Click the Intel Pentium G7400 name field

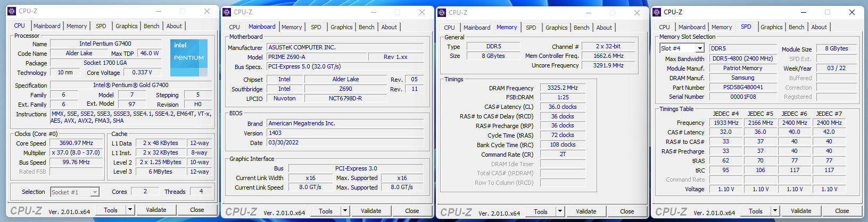pyautogui.click(x=105, y=44)
